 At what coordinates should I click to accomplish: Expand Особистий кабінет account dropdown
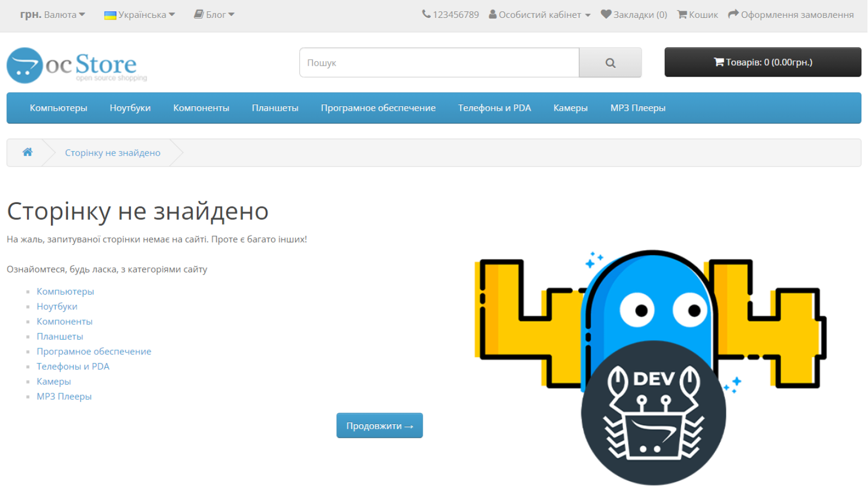point(540,15)
